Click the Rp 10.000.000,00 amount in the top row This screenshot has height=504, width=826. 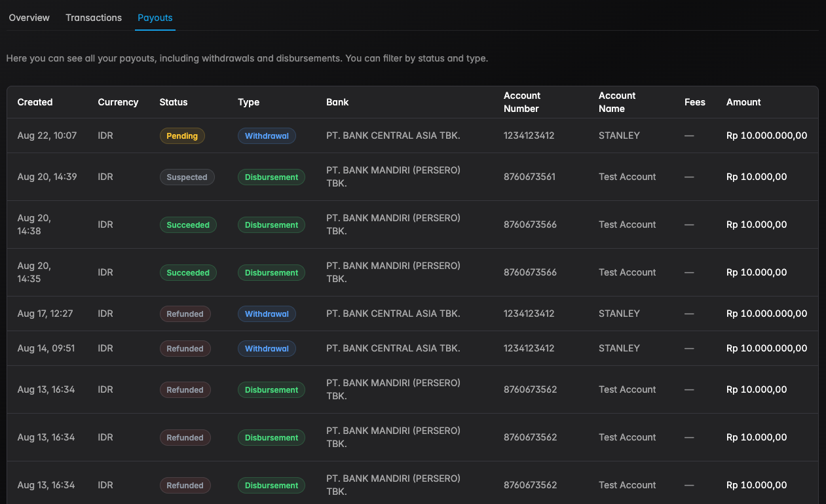pyautogui.click(x=766, y=135)
